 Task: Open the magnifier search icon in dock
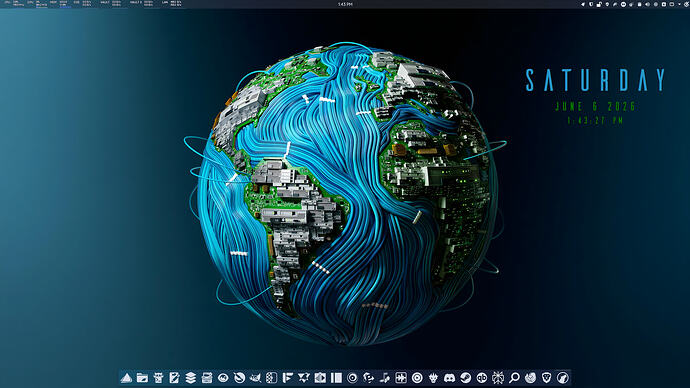coord(514,377)
